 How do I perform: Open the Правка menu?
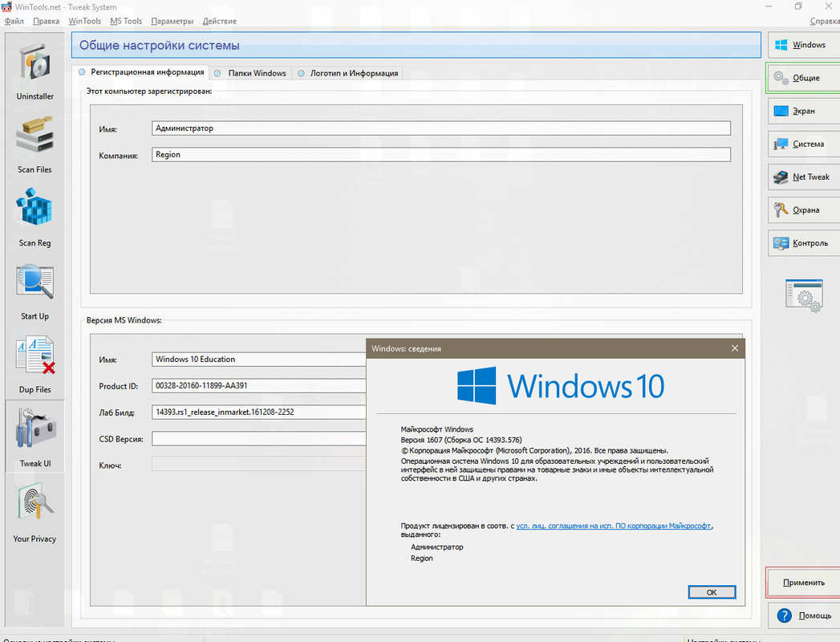(46, 21)
